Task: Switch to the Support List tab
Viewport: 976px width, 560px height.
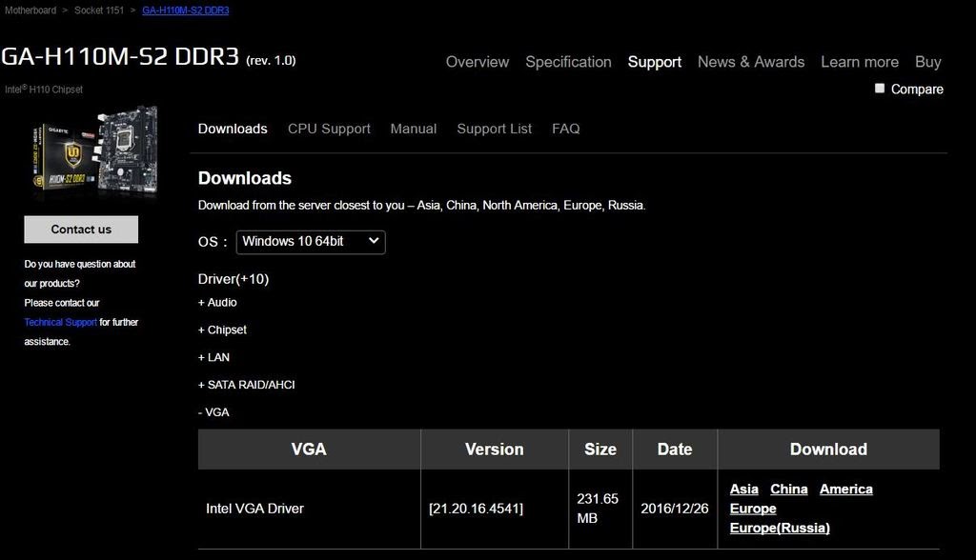Action: (494, 129)
